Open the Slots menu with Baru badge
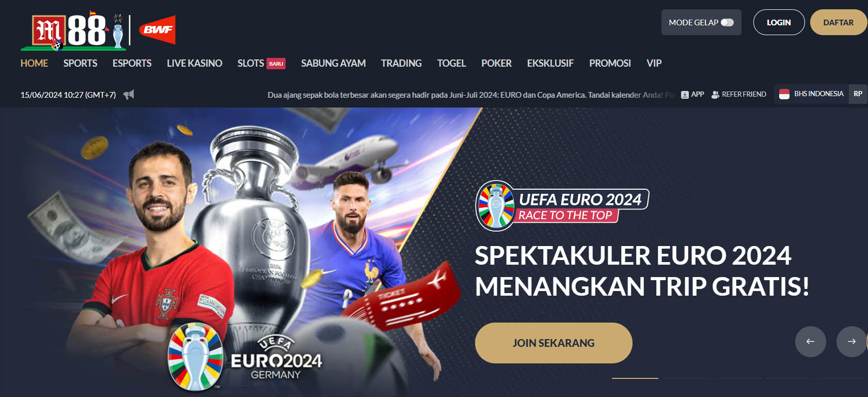Viewport: 868px width, 397px height. (261, 63)
